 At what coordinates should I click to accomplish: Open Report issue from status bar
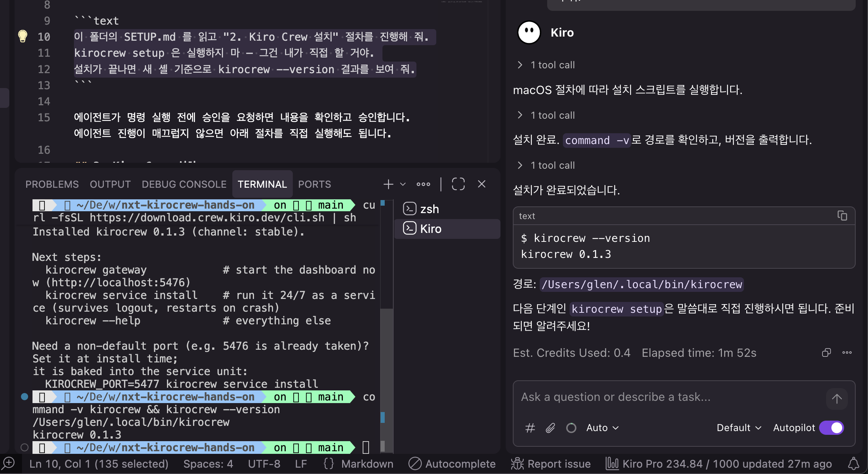point(551,464)
